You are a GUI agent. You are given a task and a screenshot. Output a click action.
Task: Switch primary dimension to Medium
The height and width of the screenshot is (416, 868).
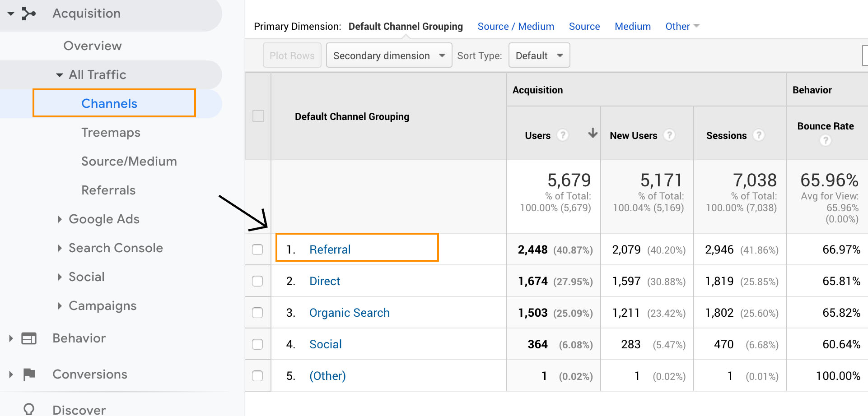point(633,26)
